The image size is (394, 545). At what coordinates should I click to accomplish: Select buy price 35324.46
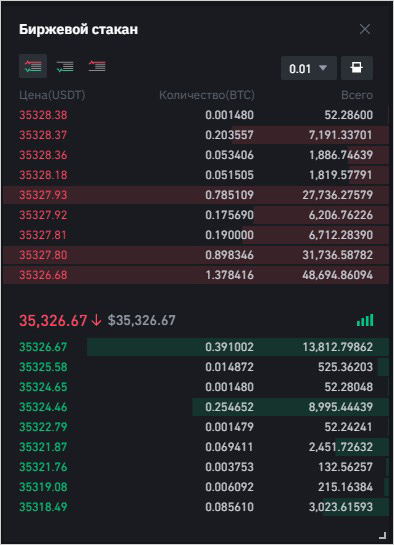click(x=43, y=407)
